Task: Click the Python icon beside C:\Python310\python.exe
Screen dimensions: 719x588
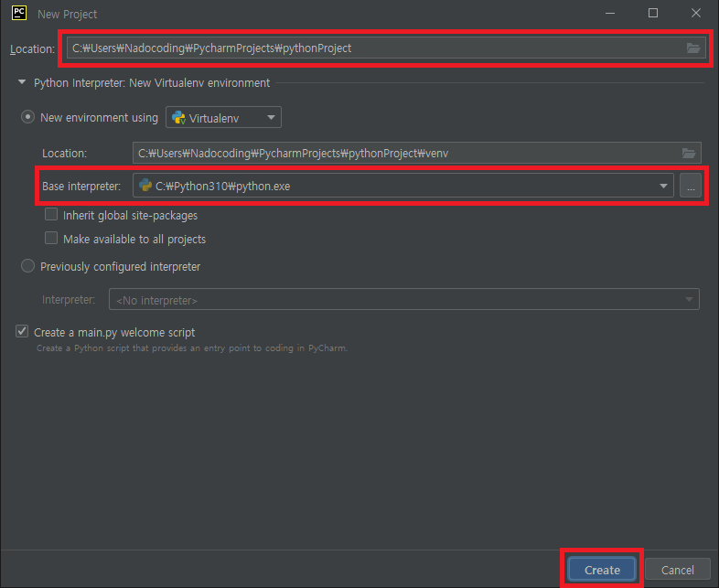Action: coord(145,185)
